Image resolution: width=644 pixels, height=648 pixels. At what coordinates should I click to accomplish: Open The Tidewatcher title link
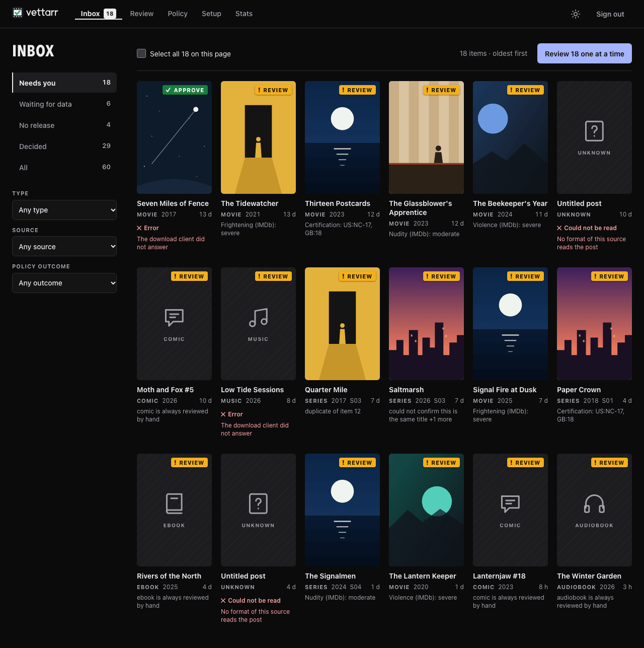click(x=250, y=203)
